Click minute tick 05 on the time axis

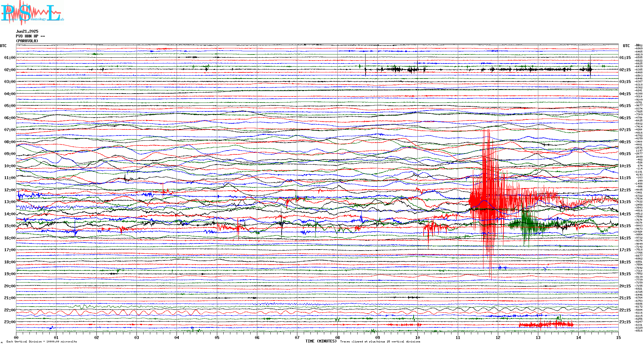coord(217,337)
